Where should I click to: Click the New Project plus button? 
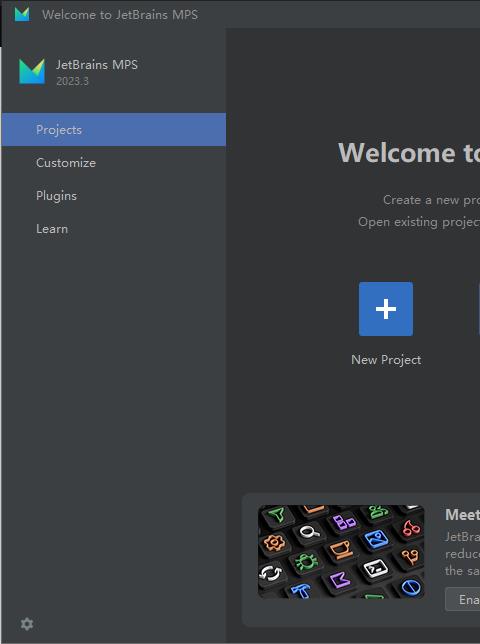386,309
